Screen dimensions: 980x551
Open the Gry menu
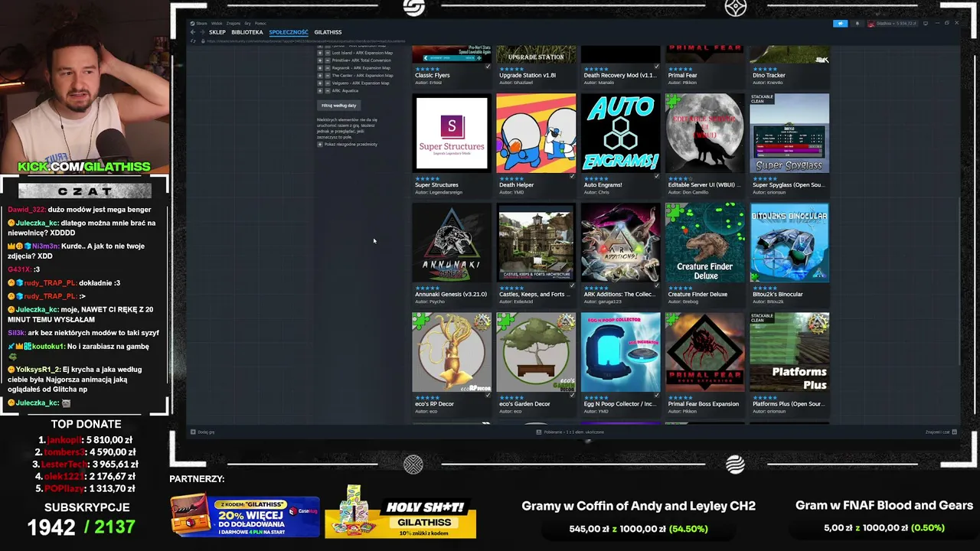tap(248, 24)
